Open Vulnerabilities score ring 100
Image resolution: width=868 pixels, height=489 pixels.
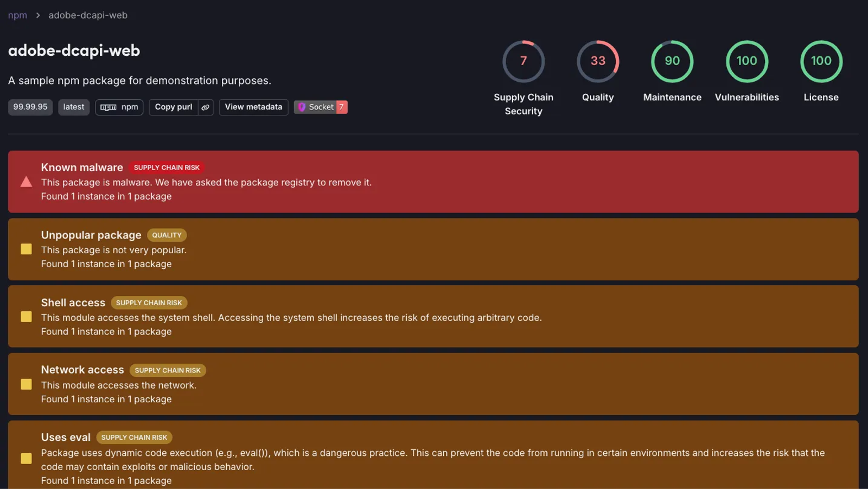point(747,61)
